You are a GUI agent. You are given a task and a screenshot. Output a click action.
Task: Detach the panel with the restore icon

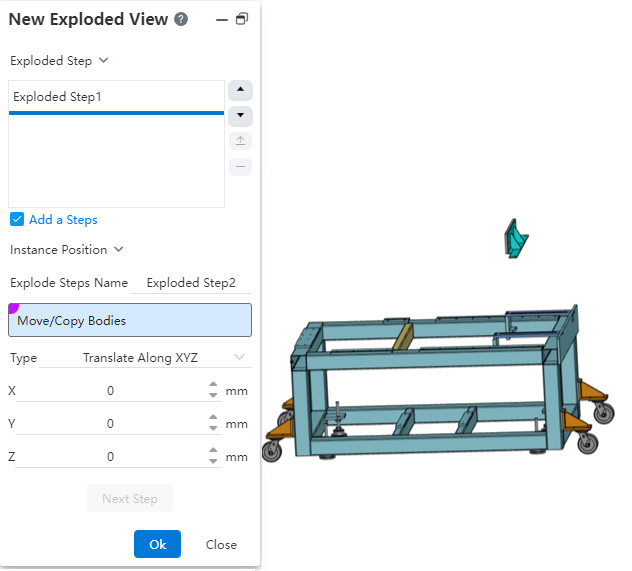(x=242, y=19)
